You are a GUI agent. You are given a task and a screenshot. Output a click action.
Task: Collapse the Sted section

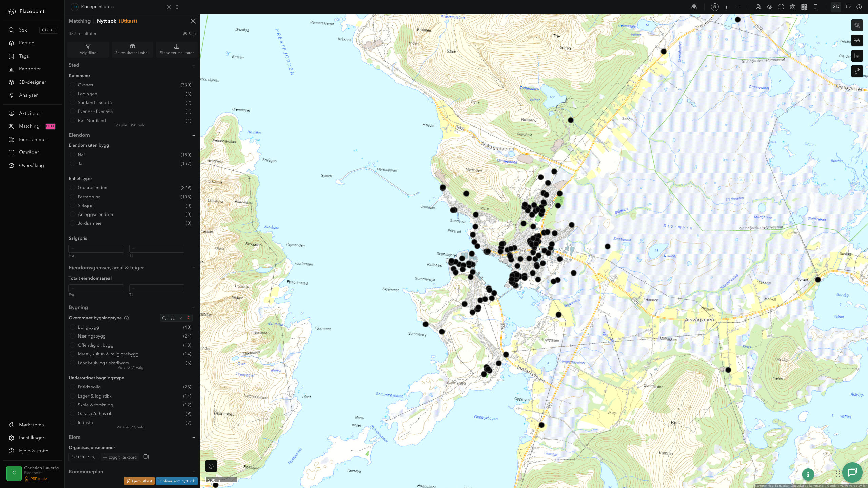tap(194, 65)
